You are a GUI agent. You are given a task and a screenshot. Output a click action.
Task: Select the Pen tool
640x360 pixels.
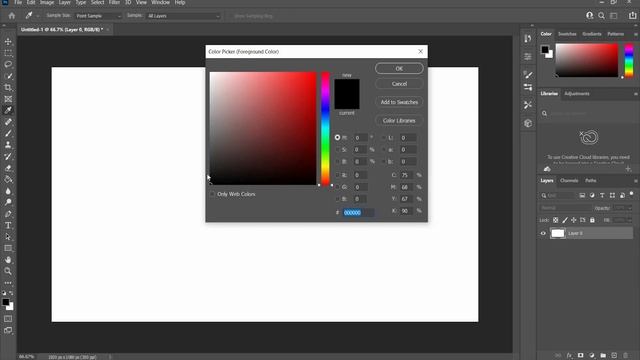(8, 213)
